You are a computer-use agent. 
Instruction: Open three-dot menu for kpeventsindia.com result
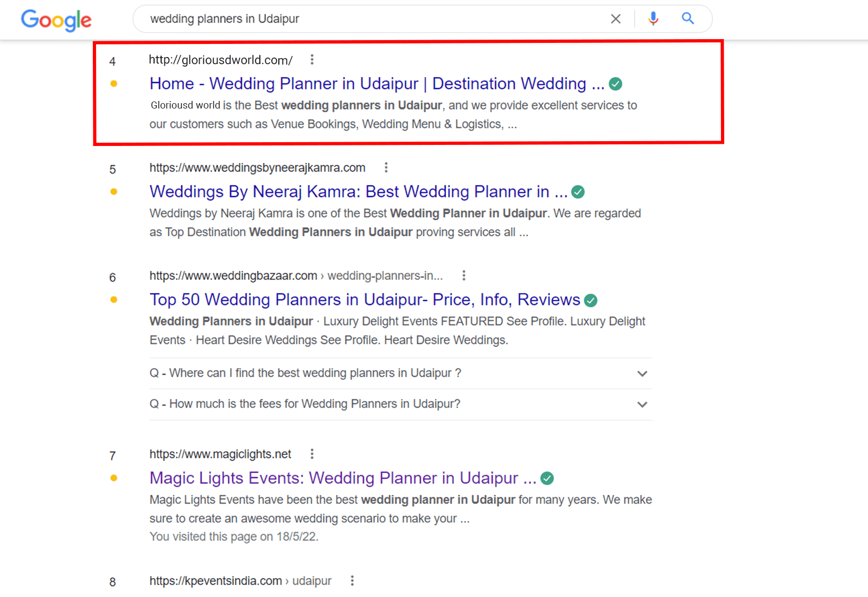point(352,581)
